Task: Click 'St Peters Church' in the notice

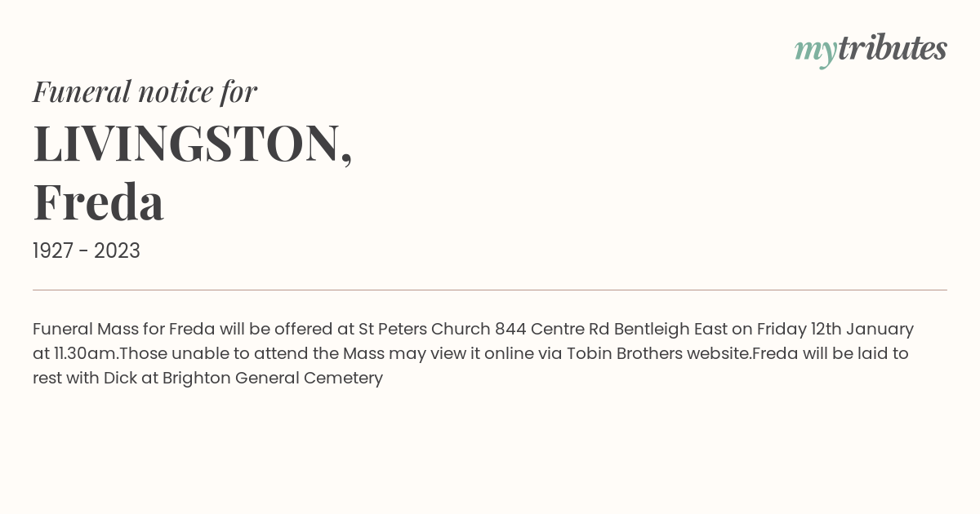Action: tap(425, 329)
